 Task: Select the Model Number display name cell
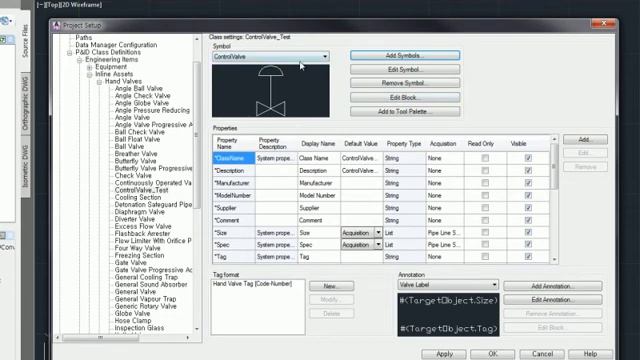[x=319, y=196]
